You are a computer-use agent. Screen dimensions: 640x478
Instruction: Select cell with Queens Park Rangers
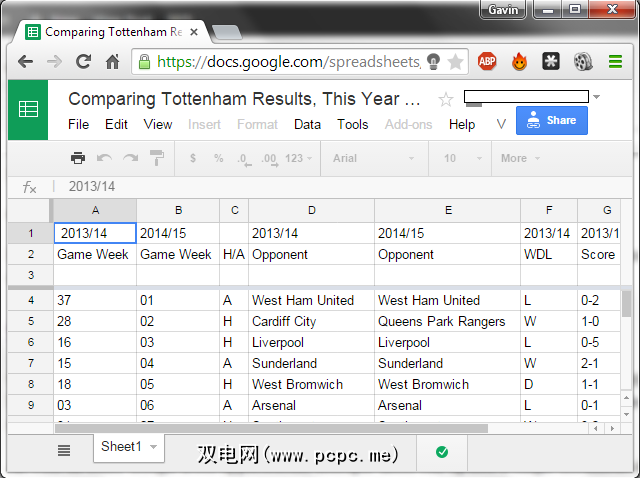(x=447, y=321)
